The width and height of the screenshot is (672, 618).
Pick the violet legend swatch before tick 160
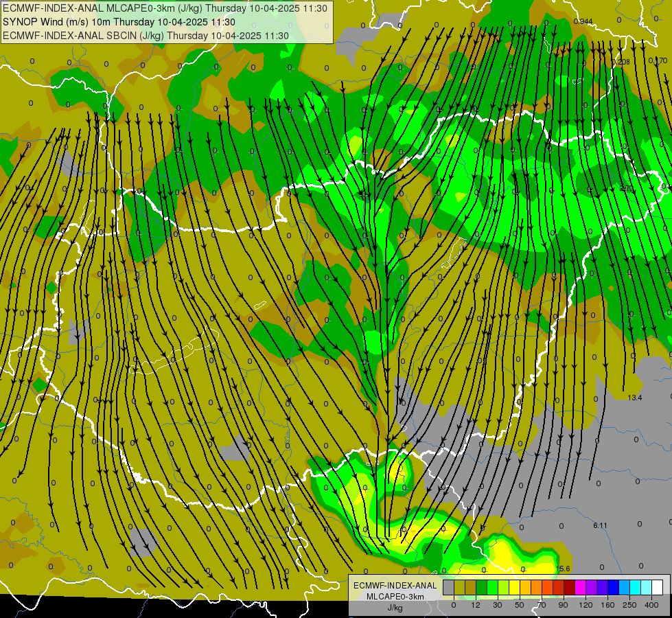[x=603, y=587]
